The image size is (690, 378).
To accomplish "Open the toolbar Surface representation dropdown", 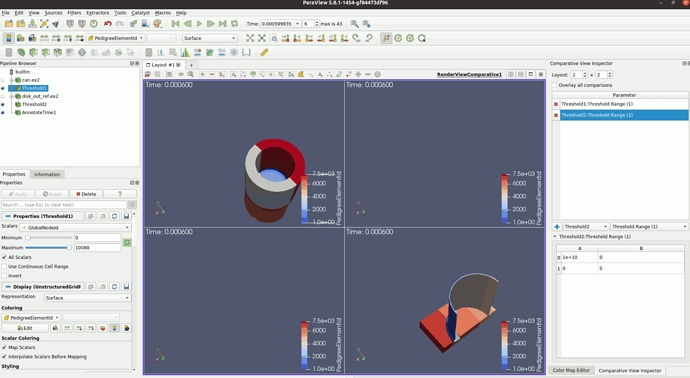I will tap(210, 38).
